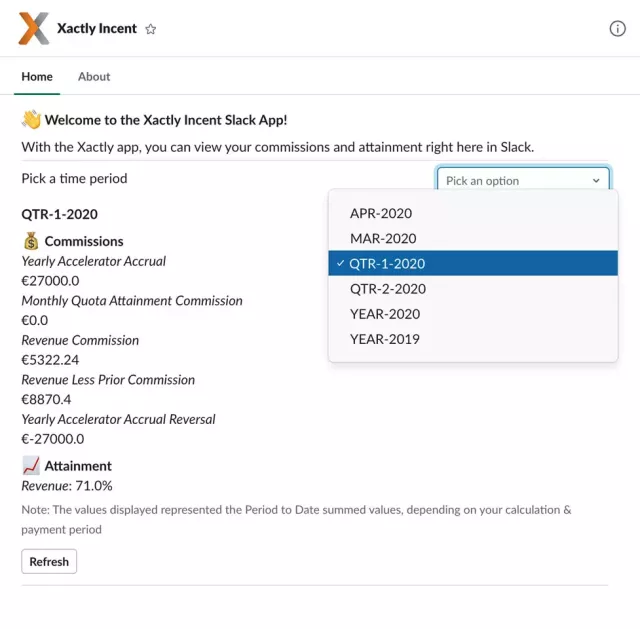
Task: Click the time period dropdown chevron
Action: coord(596,180)
